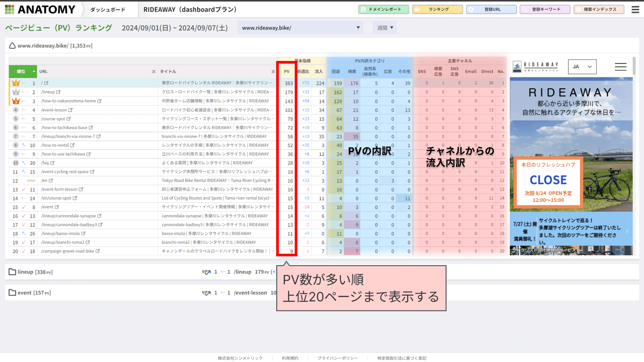
Task: Open the 週間 period dropdown
Action: [385, 27]
